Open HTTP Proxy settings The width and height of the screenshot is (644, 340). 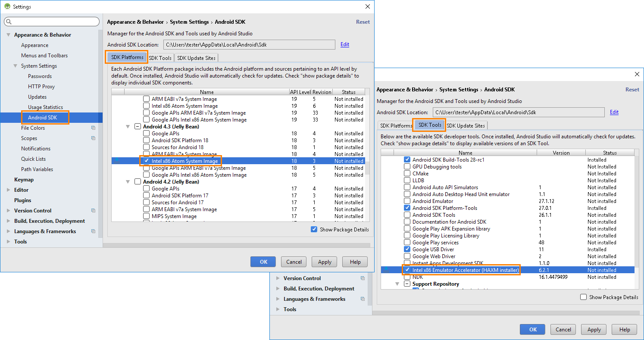click(41, 87)
